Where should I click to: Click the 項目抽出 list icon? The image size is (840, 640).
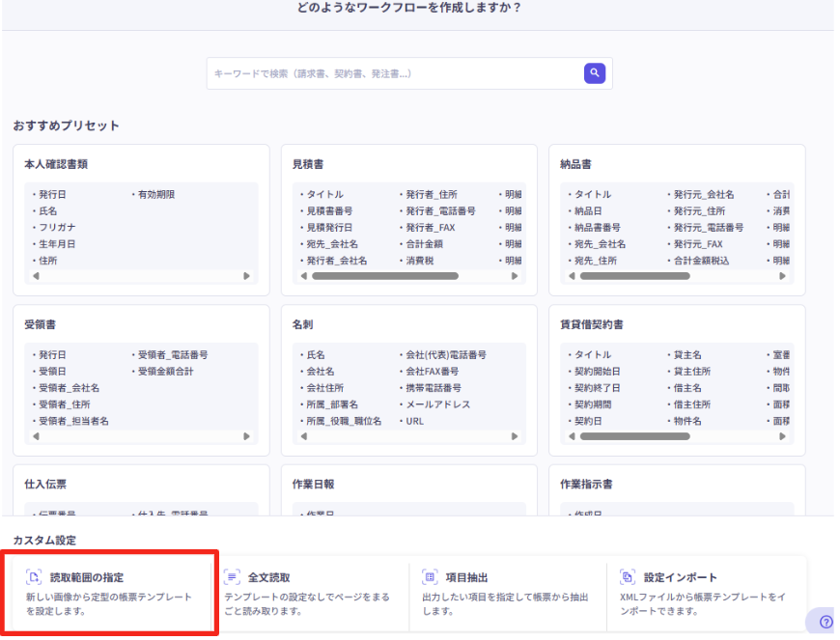[x=430, y=577]
